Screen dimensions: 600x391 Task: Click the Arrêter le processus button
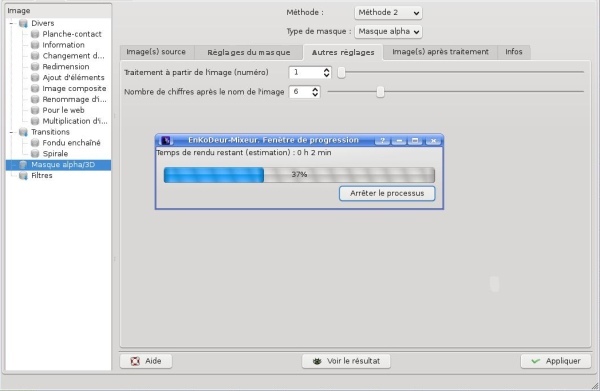point(387,193)
